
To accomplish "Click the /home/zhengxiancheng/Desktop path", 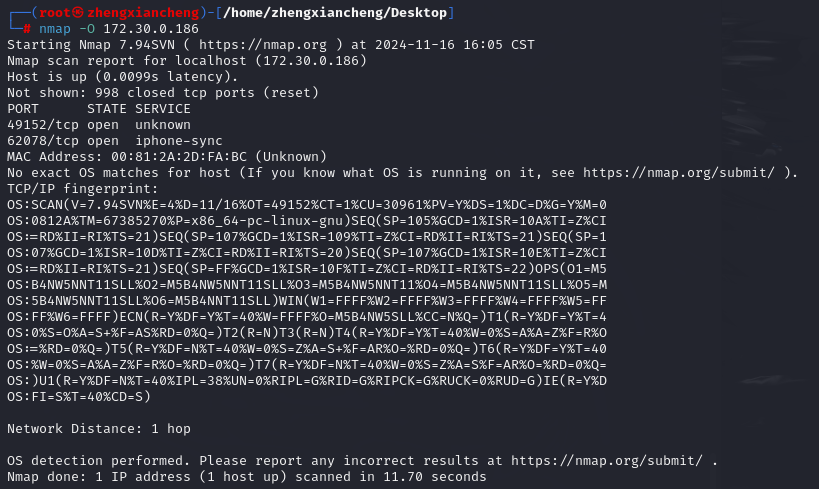I will click(335, 13).
